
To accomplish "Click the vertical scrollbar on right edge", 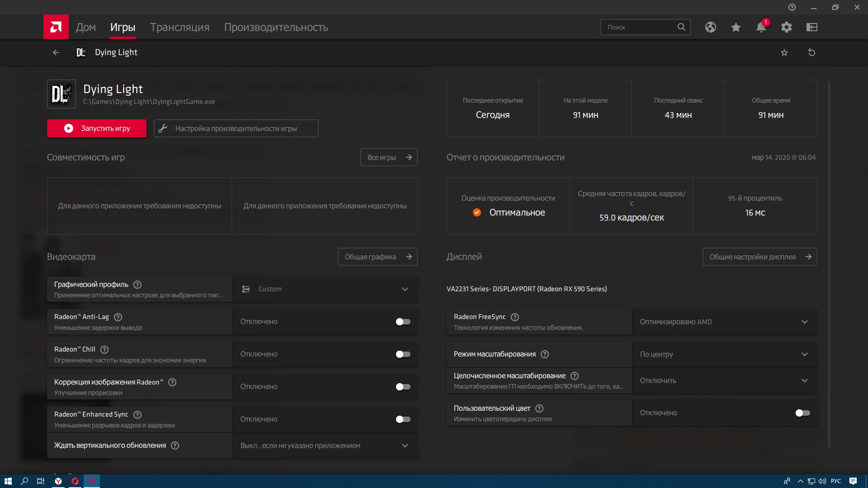I will [829, 264].
